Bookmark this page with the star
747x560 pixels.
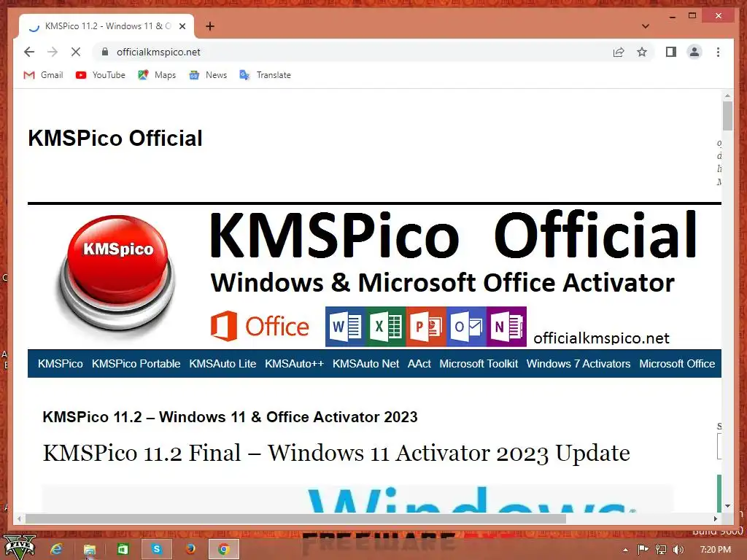click(642, 52)
